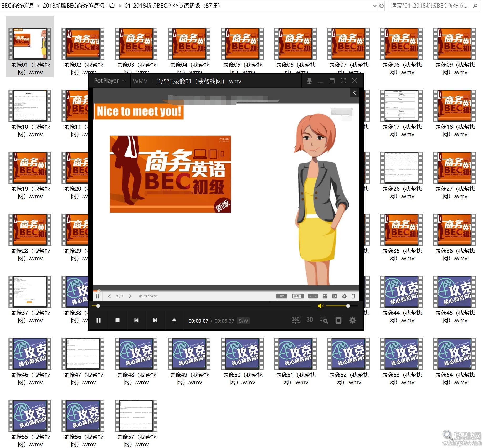Expand the chevron after 2018新版BEC商务英语初中高
The height and width of the screenshot is (448, 483).
(x=120, y=6)
